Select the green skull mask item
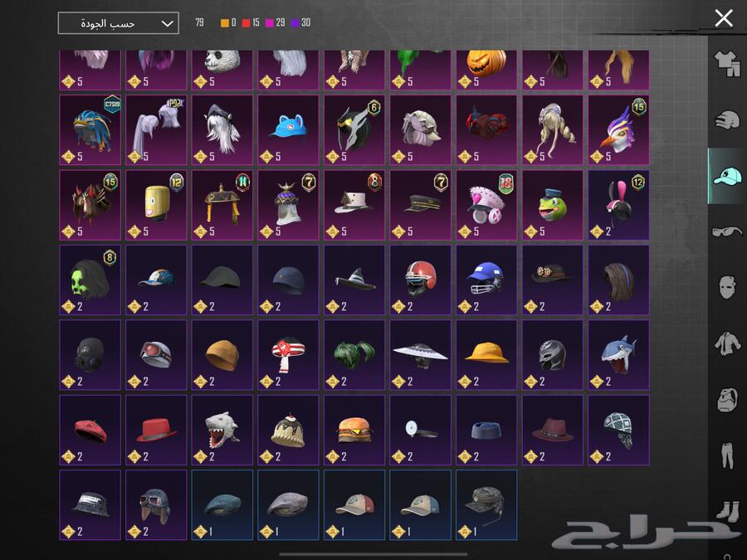This screenshot has width=747, height=560. click(90, 280)
